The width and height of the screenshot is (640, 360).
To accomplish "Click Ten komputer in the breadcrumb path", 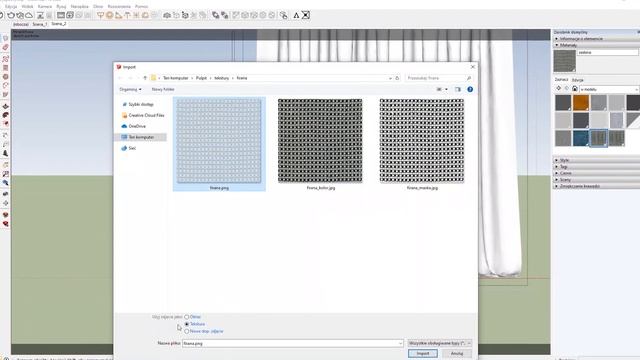I will 176,78.
